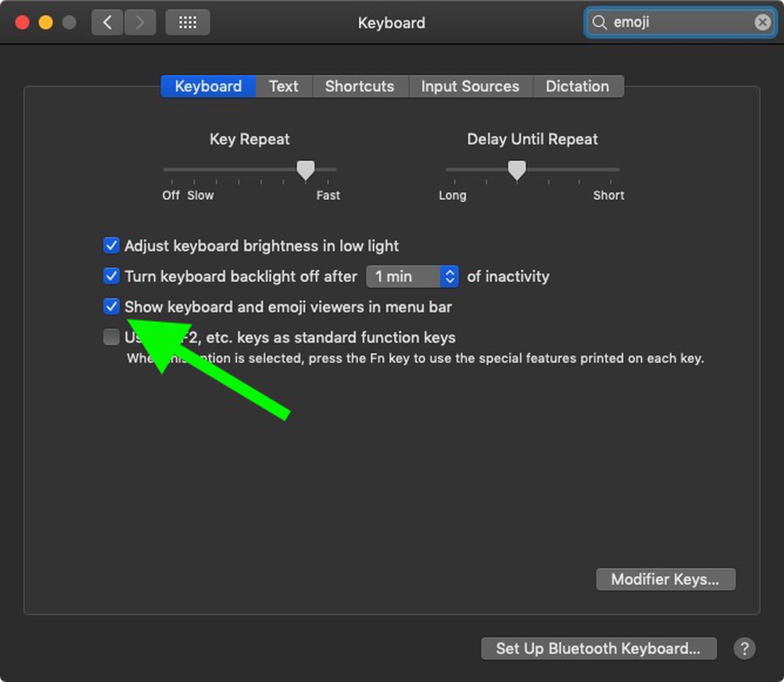The width and height of the screenshot is (784, 682).
Task: Select the Keyboard tab
Action: tap(208, 86)
